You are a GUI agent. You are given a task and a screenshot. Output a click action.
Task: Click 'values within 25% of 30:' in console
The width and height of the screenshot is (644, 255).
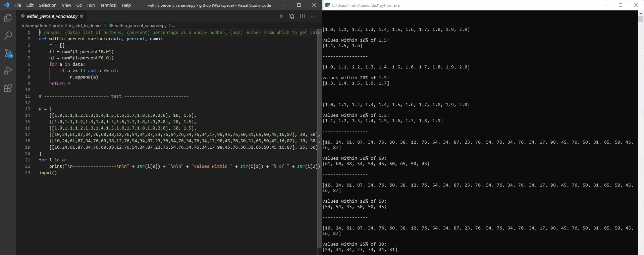pos(354,244)
